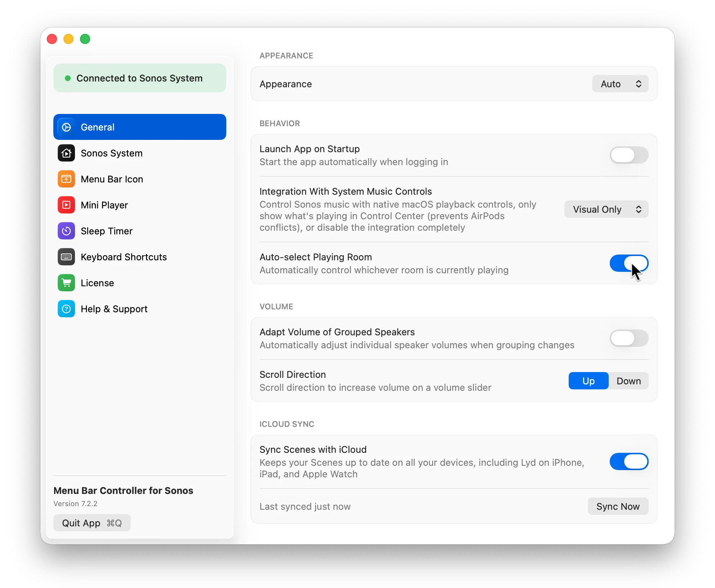Click the Sonos System house icon
715x588 pixels.
coord(66,153)
